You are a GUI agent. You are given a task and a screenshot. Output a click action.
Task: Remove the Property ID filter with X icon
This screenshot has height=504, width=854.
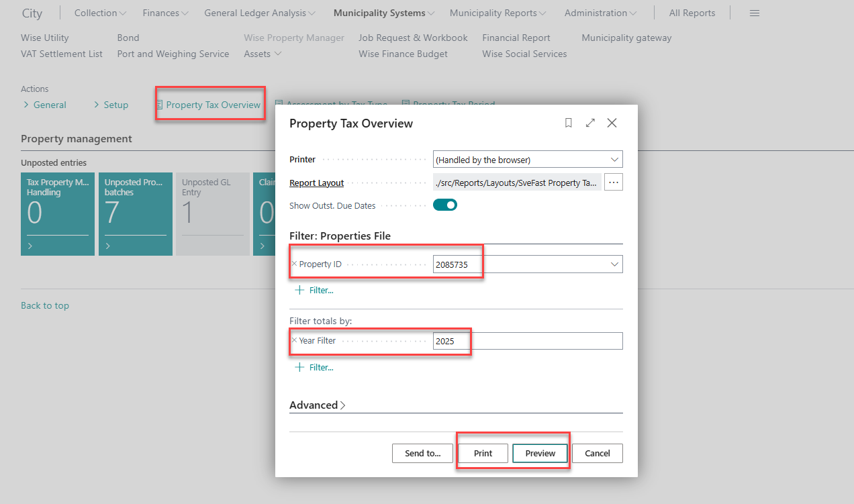[x=294, y=264]
